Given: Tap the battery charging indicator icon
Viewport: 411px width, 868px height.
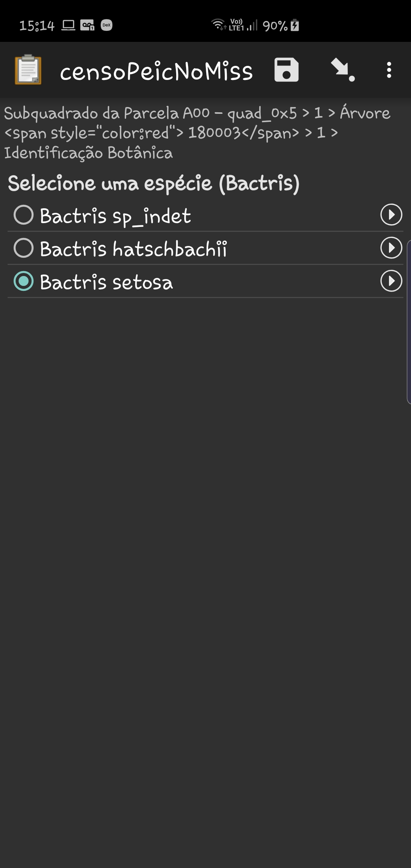Looking at the screenshot, I should click(295, 25).
